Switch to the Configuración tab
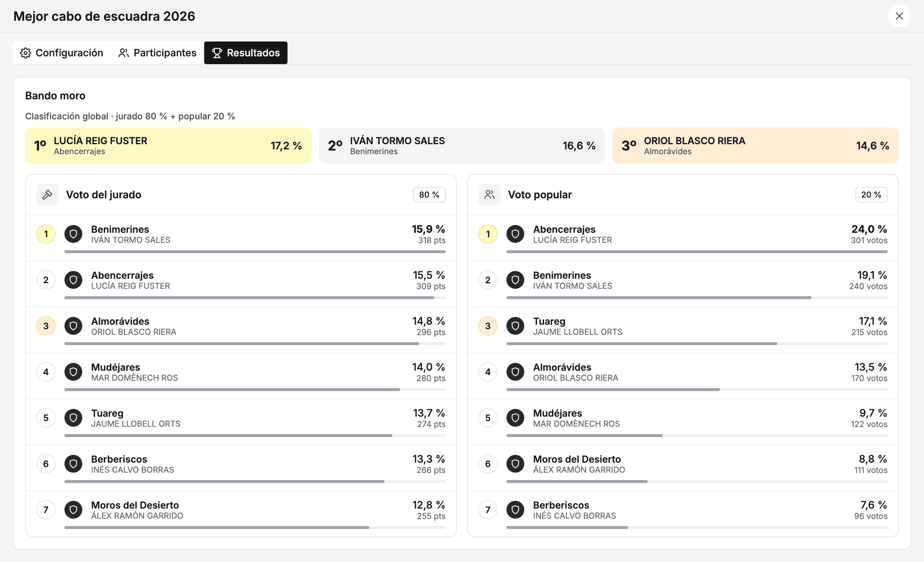This screenshot has width=924, height=562. [62, 53]
